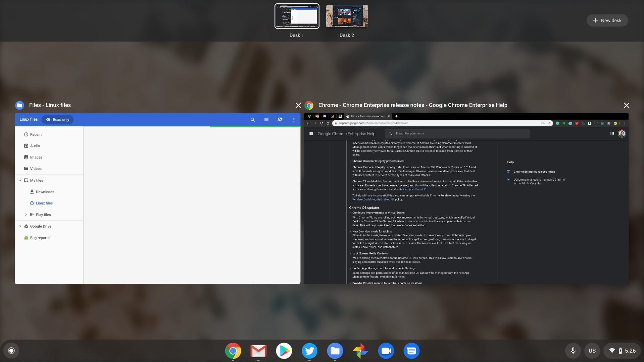
Task: Open the Files app from the shelf
Action: pos(335,351)
